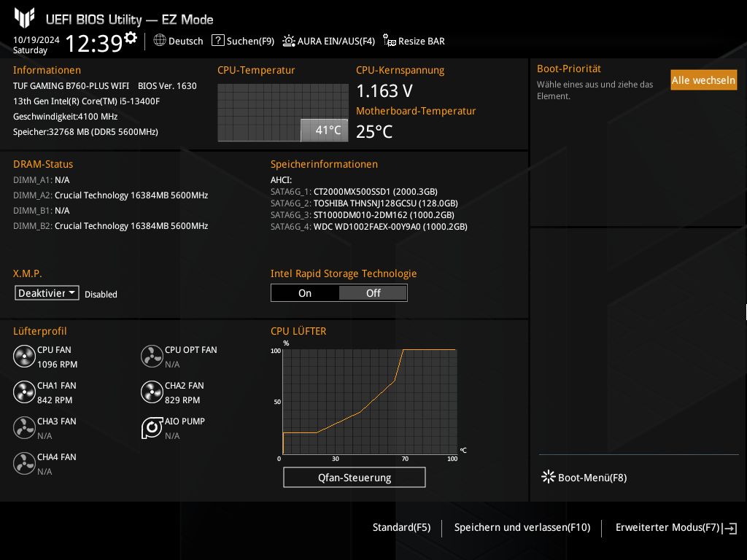747x560 pixels.
Task: Click AURA EIN/AUS(F4) label
Action: [x=336, y=41]
